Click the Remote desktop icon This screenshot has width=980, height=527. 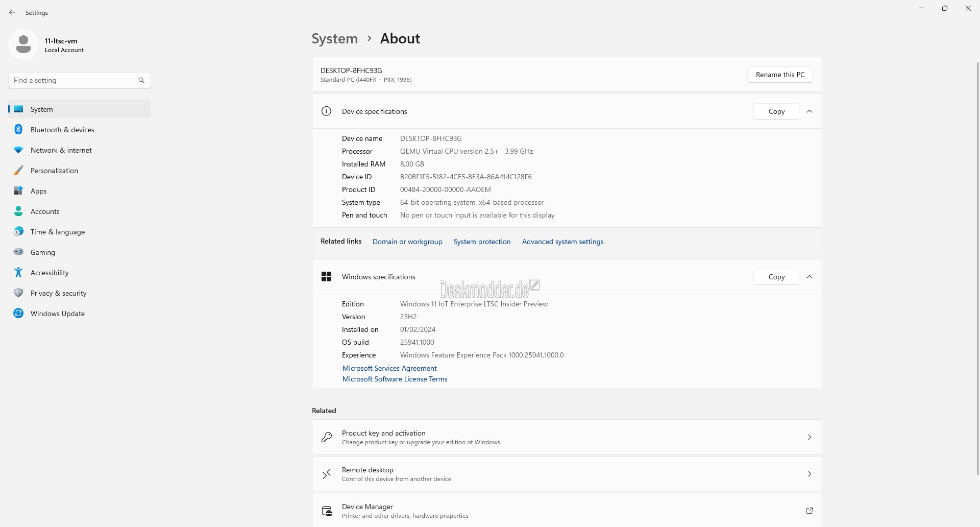[327, 474]
